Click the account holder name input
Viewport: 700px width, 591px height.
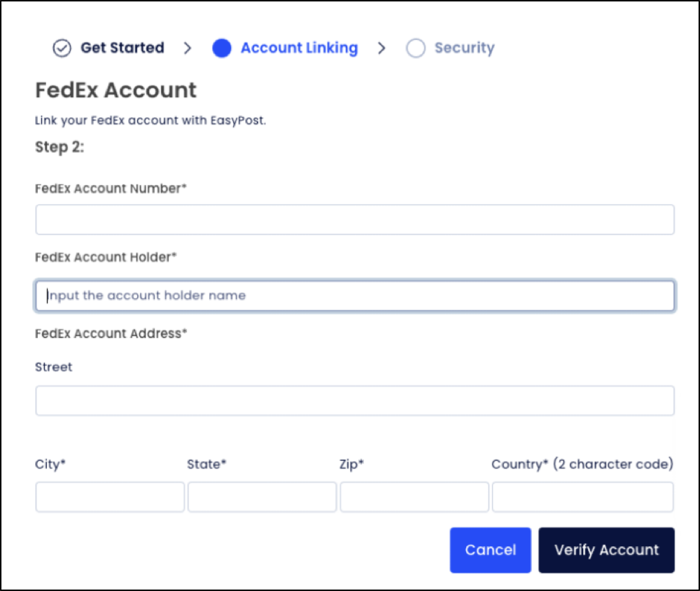click(x=355, y=295)
